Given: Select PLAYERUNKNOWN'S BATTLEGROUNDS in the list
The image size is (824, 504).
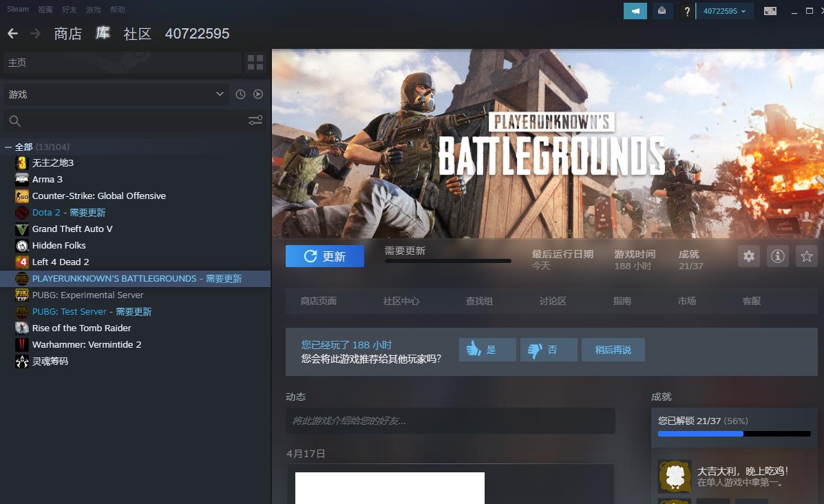Looking at the screenshot, I should 136,279.
